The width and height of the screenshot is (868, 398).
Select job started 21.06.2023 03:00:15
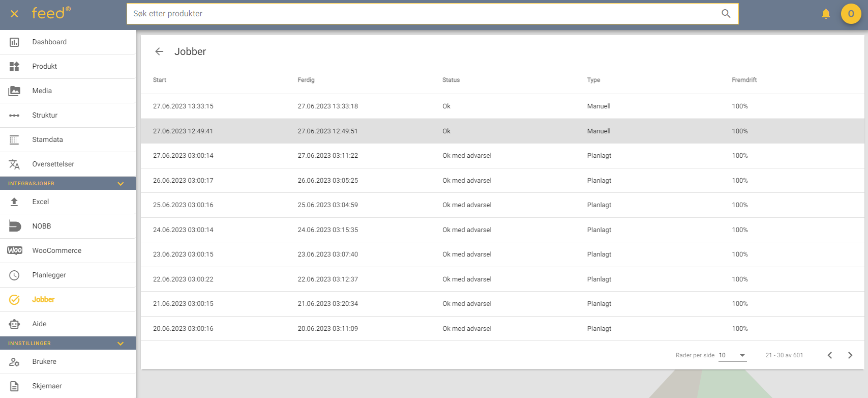[x=502, y=304]
